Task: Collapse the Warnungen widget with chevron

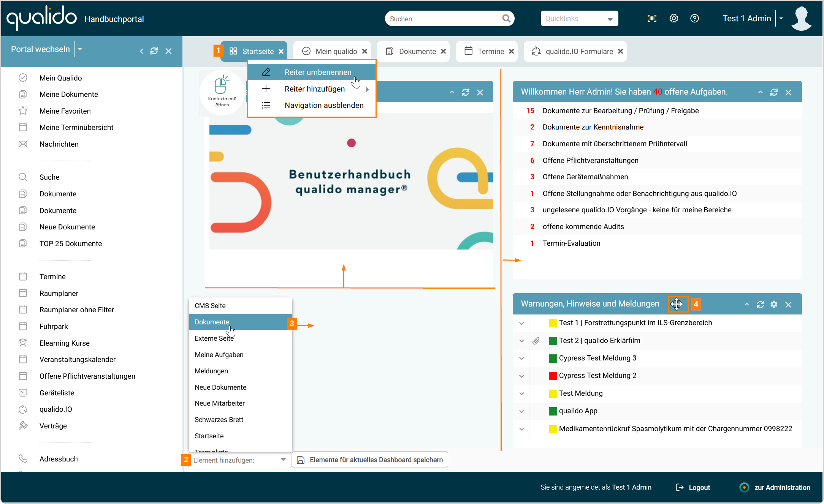Action: pyautogui.click(x=747, y=304)
